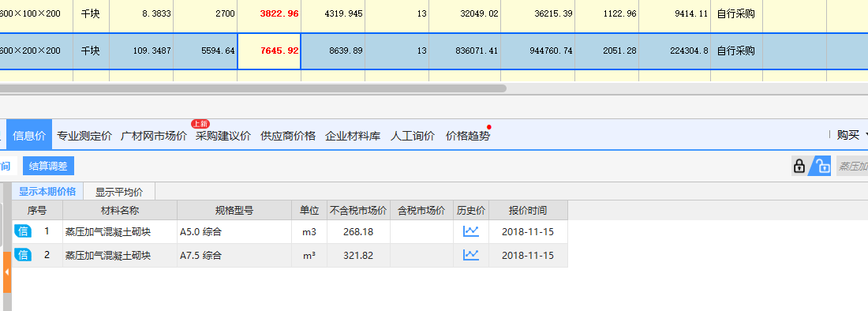Image resolution: width=868 pixels, height=311 pixels.
Task: Click the open padlock icon
Action: [822, 166]
